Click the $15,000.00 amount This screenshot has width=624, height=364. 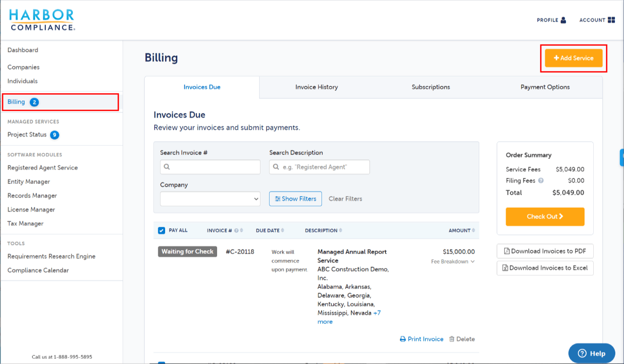[x=459, y=252]
